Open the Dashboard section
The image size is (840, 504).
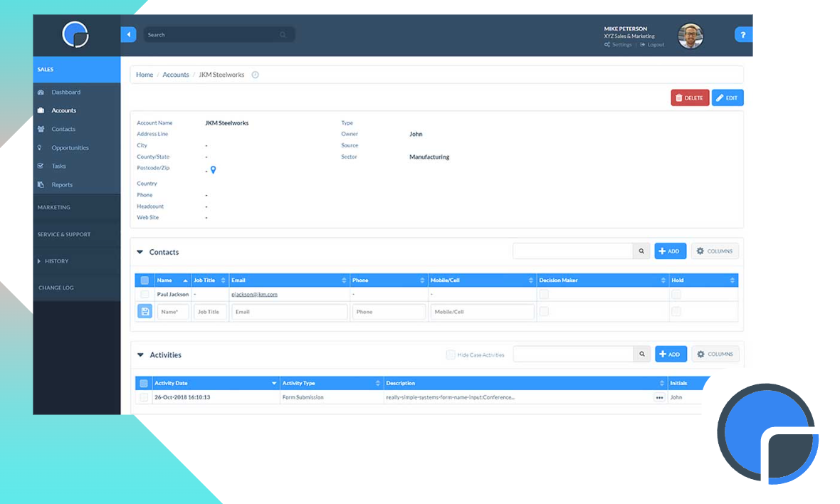(66, 92)
